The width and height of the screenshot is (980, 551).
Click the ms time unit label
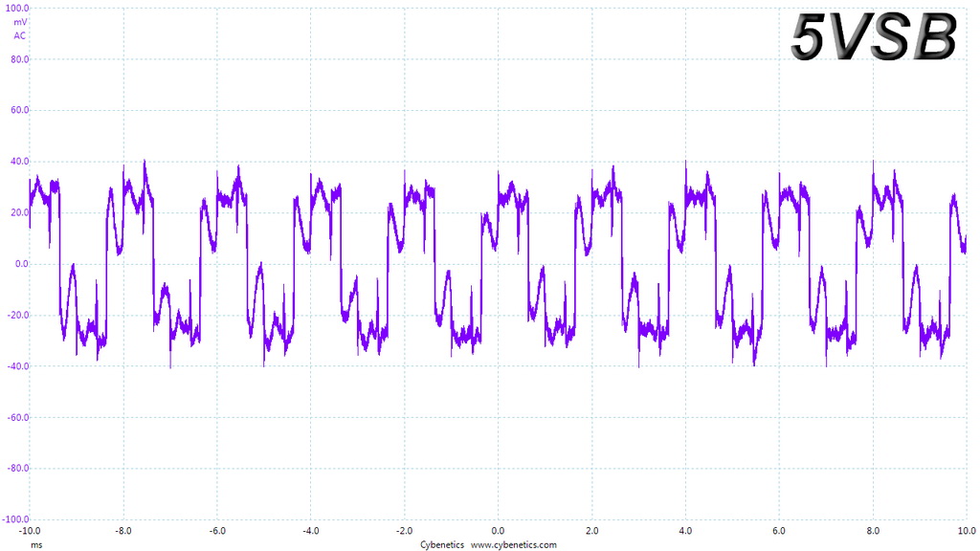click(x=37, y=545)
